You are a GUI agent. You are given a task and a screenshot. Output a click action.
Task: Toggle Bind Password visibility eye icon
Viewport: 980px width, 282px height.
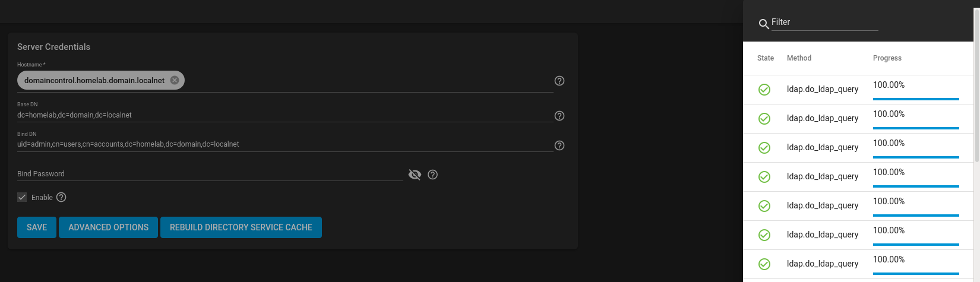(415, 175)
